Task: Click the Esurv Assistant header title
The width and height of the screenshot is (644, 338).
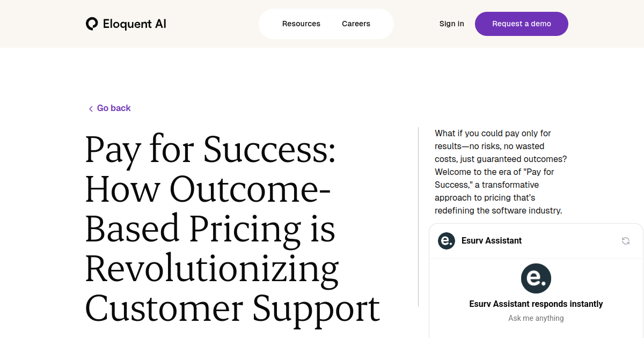Action: 492,241
